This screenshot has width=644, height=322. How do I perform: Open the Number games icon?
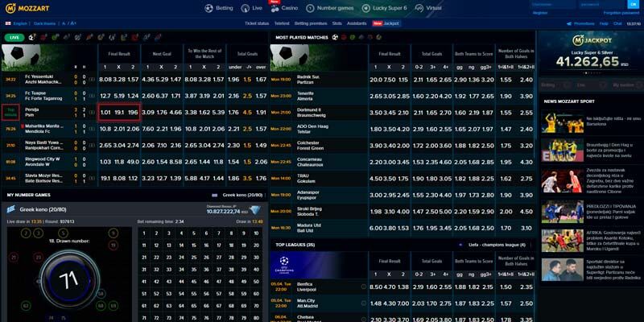pyautogui.click(x=311, y=8)
